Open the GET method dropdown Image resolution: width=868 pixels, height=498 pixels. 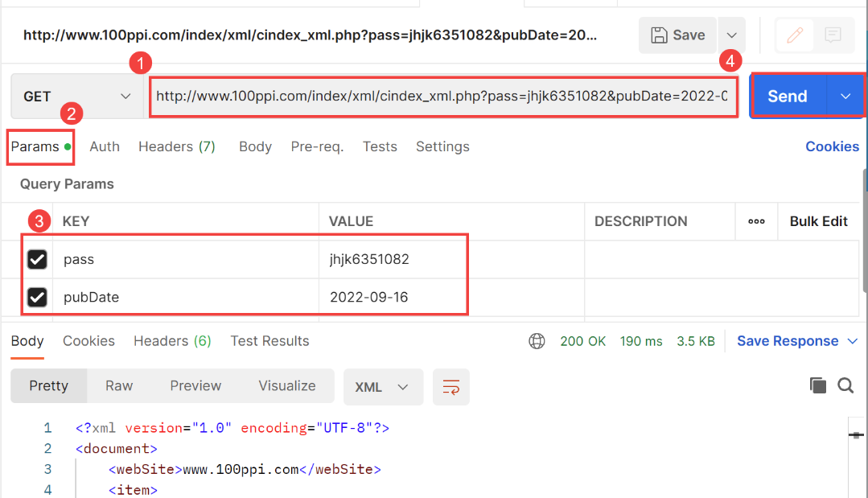(x=77, y=97)
